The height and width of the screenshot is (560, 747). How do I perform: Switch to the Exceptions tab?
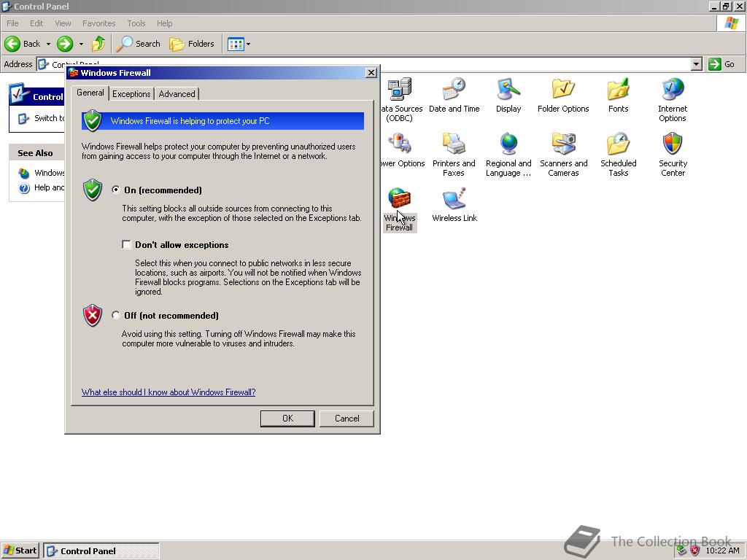(131, 94)
